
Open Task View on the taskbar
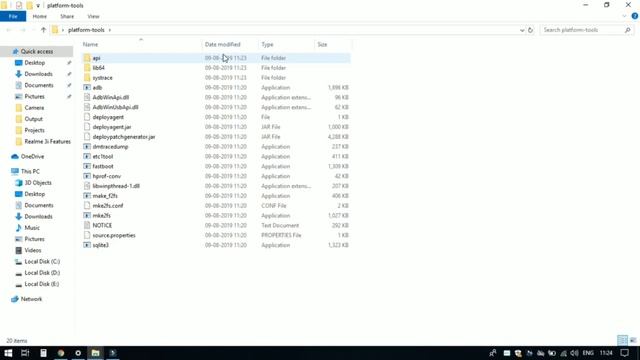pyautogui.click(x=25, y=353)
